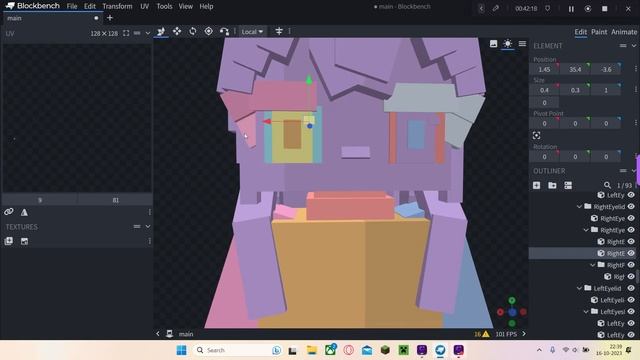Switch to Animate mode tab
Screen dimensions: 640x360
coord(624,32)
